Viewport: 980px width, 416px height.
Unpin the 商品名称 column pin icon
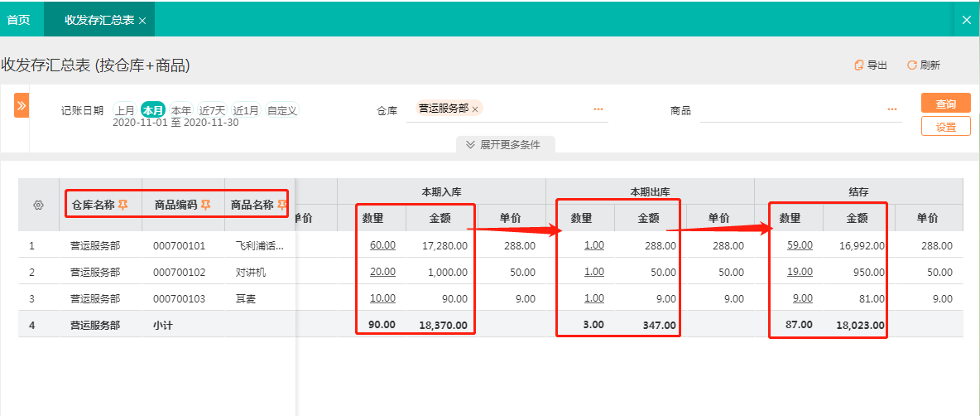tap(282, 205)
